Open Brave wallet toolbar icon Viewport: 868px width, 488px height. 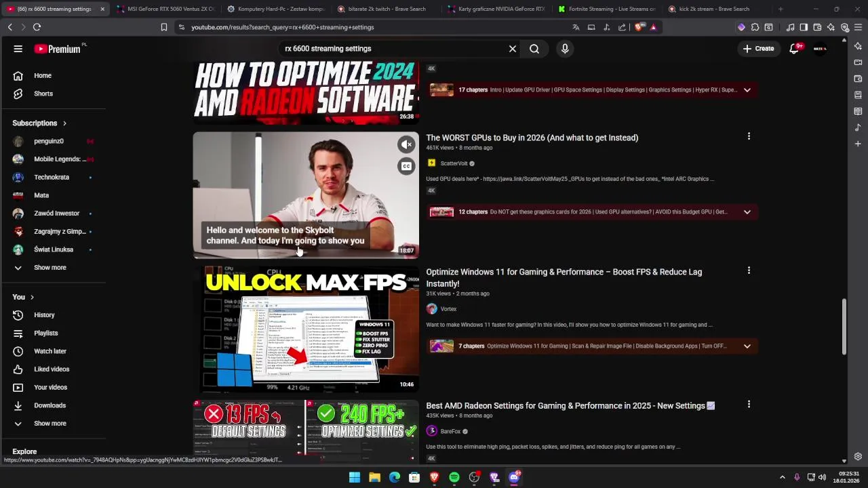click(x=817, y=27)
